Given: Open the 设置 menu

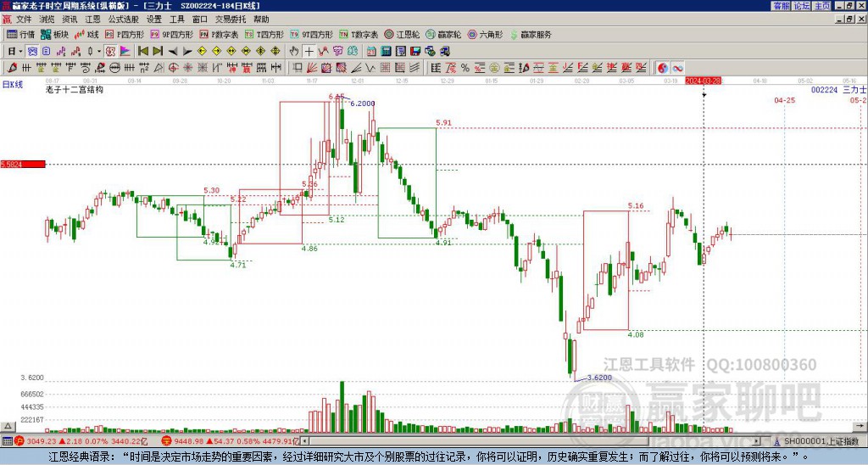Looking at the screenshot, I should (x=154, y=20).
